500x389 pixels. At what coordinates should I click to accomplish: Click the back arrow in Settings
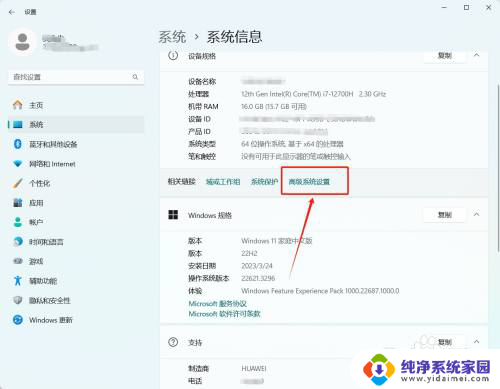click(x=12, y=12)
